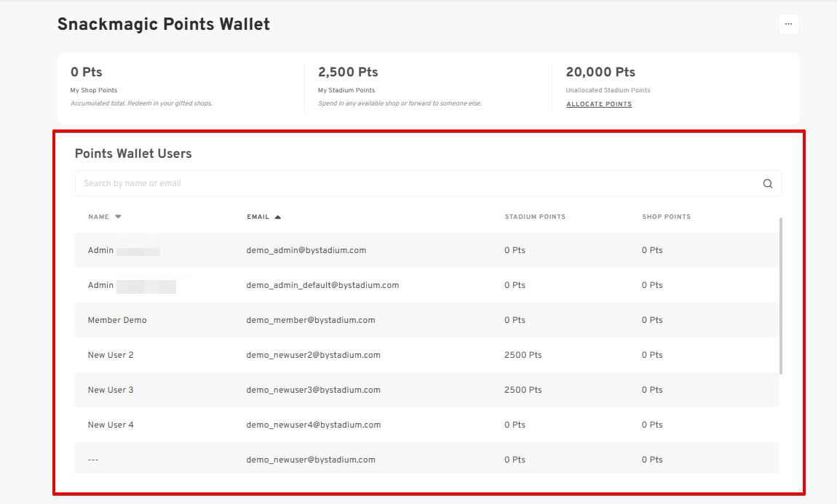Click the Shop Points column header
Screen dimensions: 837x504
[666, 217]
